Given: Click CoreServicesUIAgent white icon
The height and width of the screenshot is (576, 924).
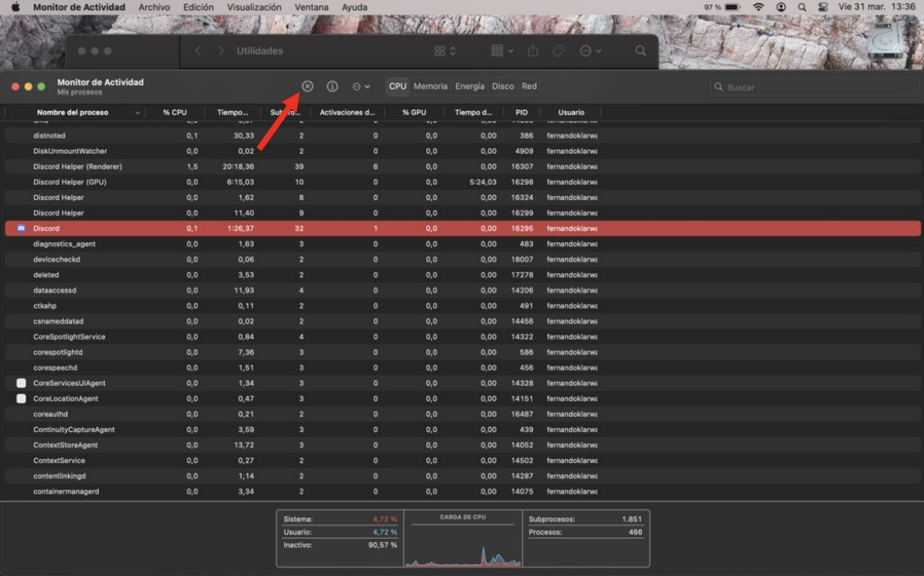Looking at the screenshot, I should (21, 383).
